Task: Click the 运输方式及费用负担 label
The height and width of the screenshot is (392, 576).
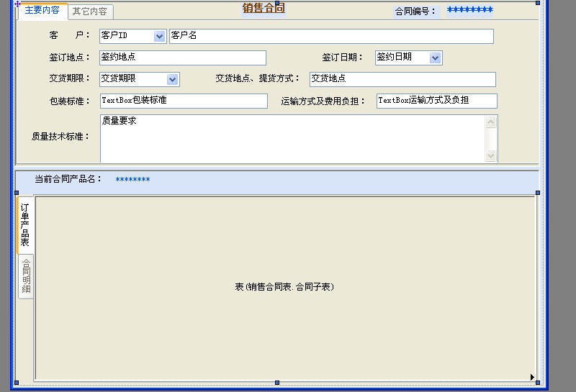Action: pyautogui.click(x=323, y=101)
